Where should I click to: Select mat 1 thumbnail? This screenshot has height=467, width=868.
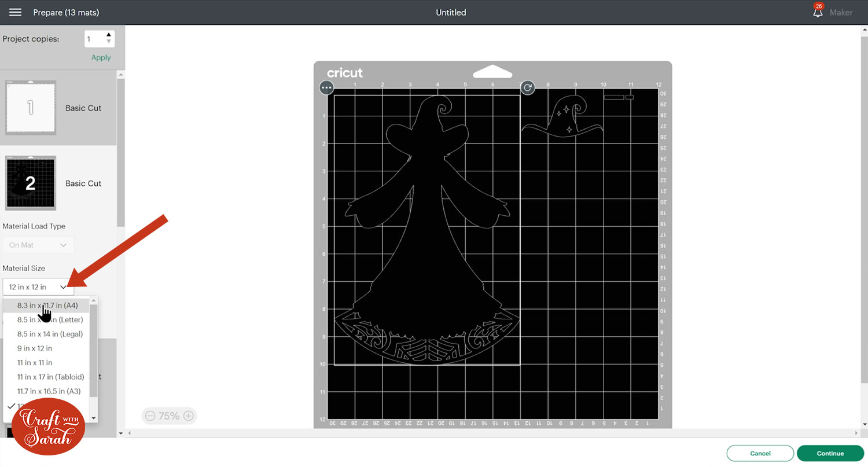point(31,108)
